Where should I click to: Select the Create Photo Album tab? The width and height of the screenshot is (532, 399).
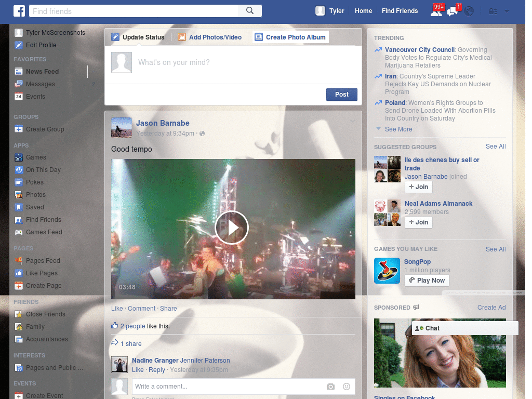[x=290, y=37]
